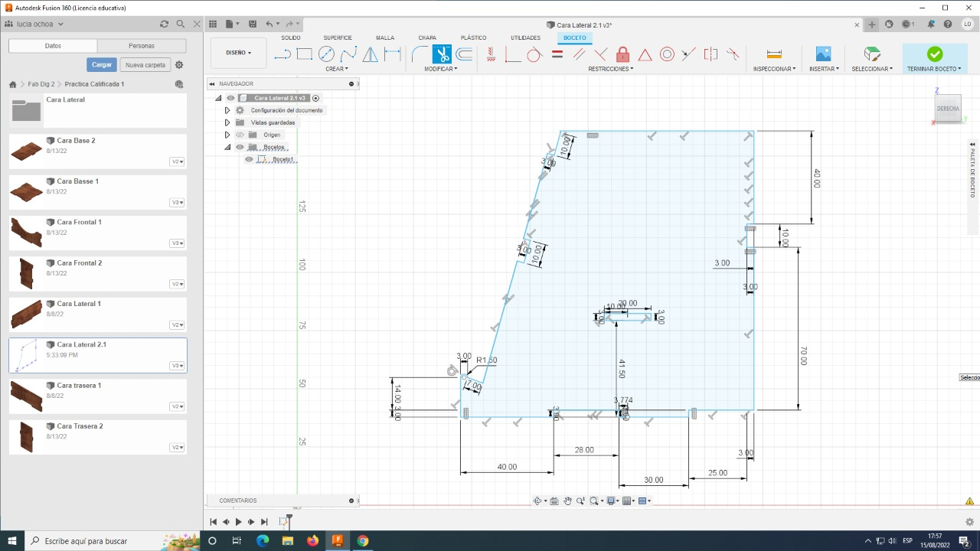This screenshot has width=980, height=551.
Task: Expand Configuración del documento
Action: pyautogui.click(x=227, y=110)
